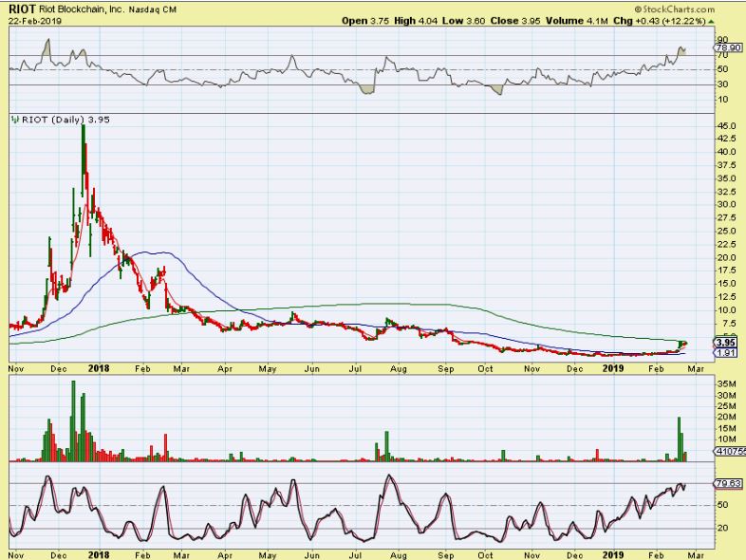Click the 25.0 price axis label
Image resolution: width=746 pixels, height=560 pixels.
coord(726,232)
